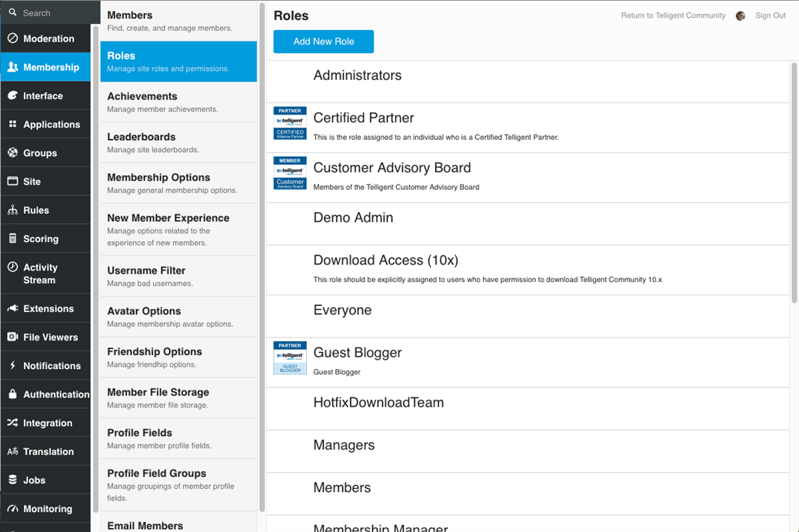This screenshot has width=799, height=532.
Task: Click the Sign Out link
Action: tap(771, 16)
